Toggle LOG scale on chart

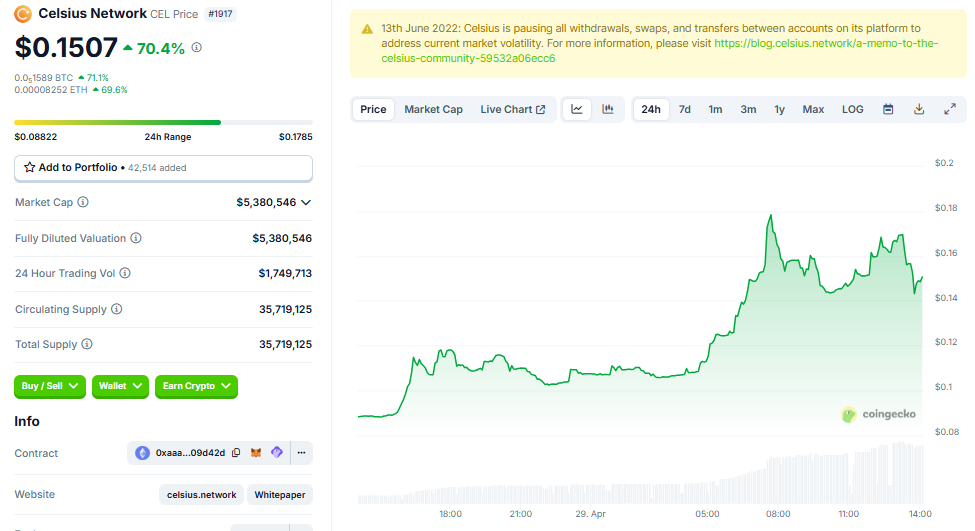(x=852, y=109)
